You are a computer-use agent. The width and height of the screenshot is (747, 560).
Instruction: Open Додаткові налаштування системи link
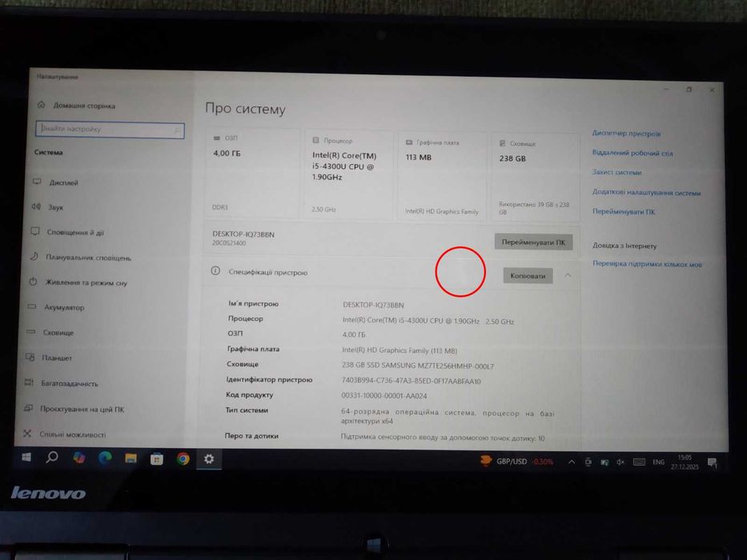tap(646, 192)
